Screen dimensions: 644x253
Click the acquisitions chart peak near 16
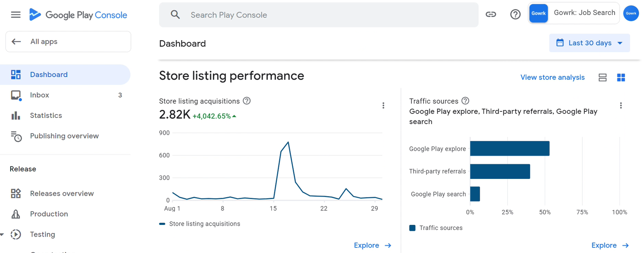[x=288, y=142]
